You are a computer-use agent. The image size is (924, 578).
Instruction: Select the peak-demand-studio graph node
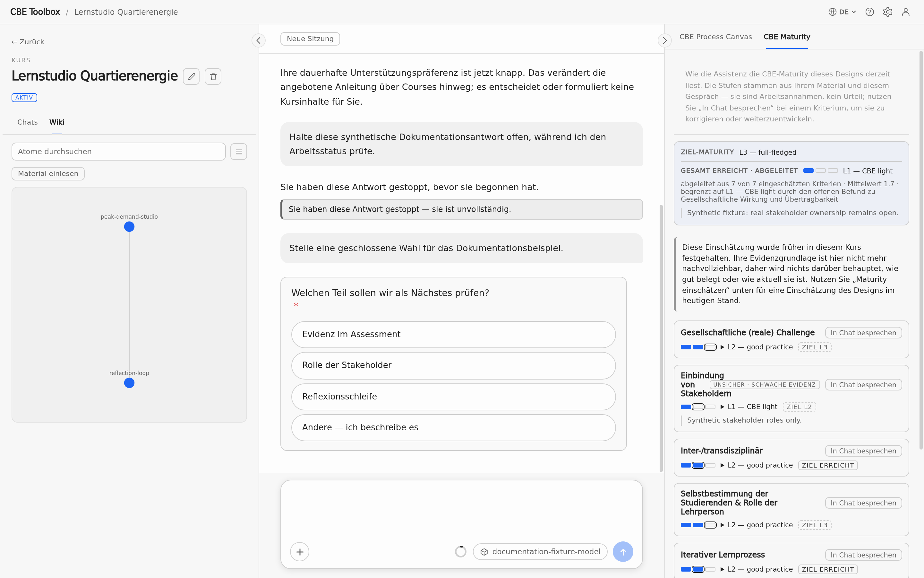(129, 227)
